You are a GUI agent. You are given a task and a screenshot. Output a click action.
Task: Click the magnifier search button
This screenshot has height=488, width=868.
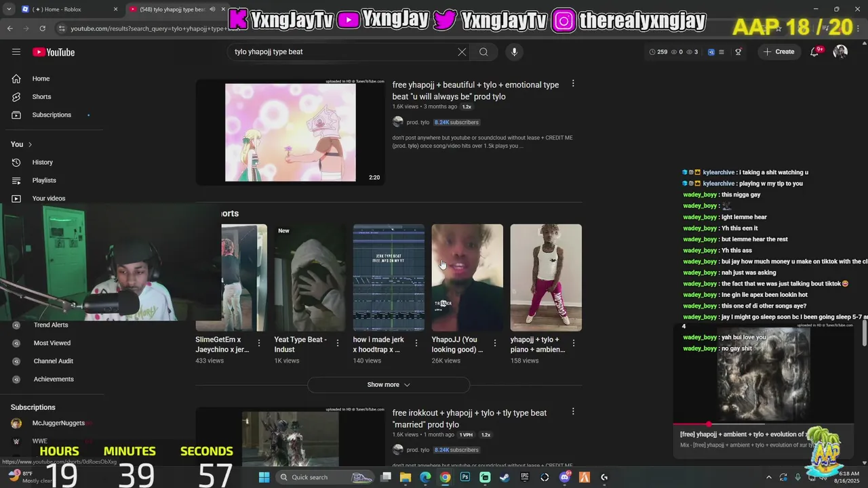tap(484, 52)
